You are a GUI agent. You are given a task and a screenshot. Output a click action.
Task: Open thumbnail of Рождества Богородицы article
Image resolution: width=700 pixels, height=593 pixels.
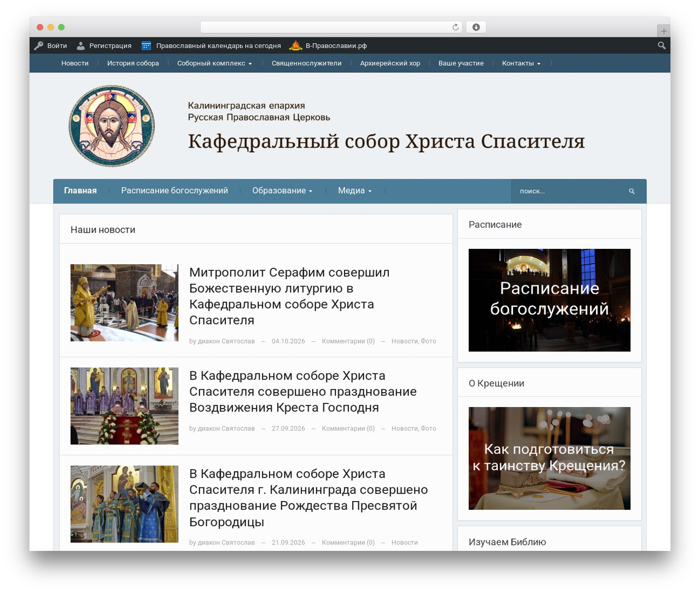click(124, 504)
